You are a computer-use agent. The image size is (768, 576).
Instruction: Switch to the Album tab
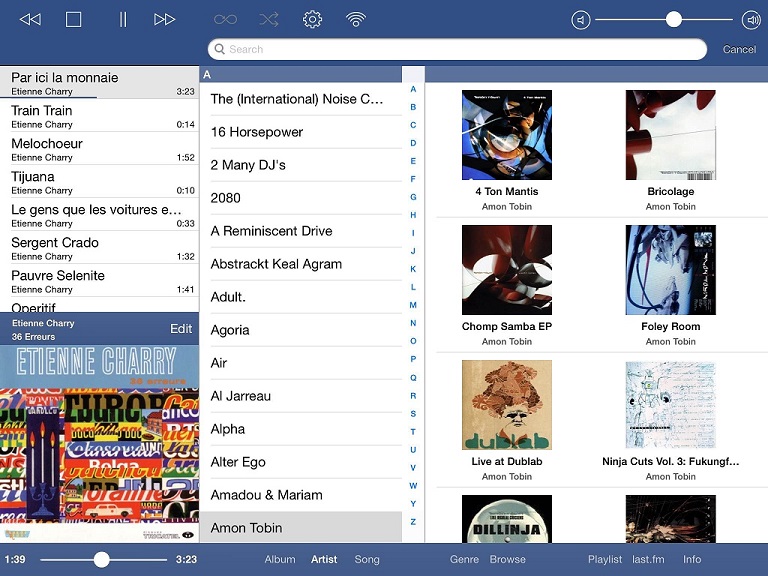(280, 559)
